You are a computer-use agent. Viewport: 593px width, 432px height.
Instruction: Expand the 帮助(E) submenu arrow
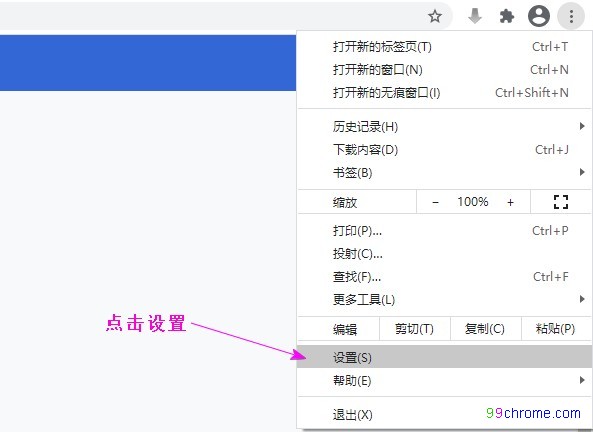click(582, 380)
